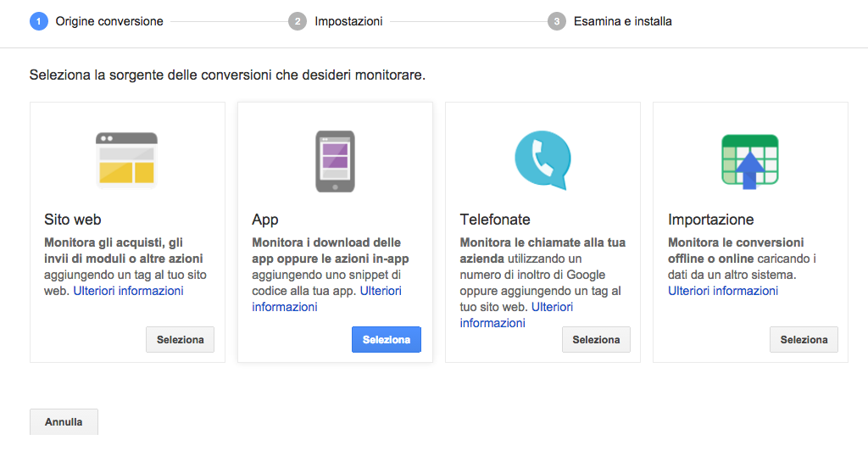The width and height of the screenshot is (868, 451).
Task: Open Ulteriori informazioni link under App
Action: [x=381, y=291]
